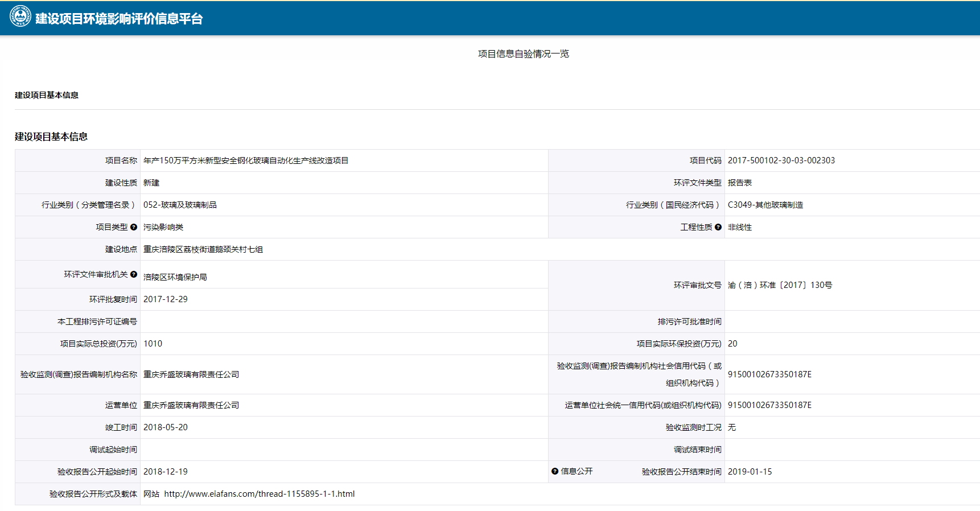The width and height of the screenshot is (980, 511).
Task: Click help icon next to 项目类型
Action: [x=134, y=227]
